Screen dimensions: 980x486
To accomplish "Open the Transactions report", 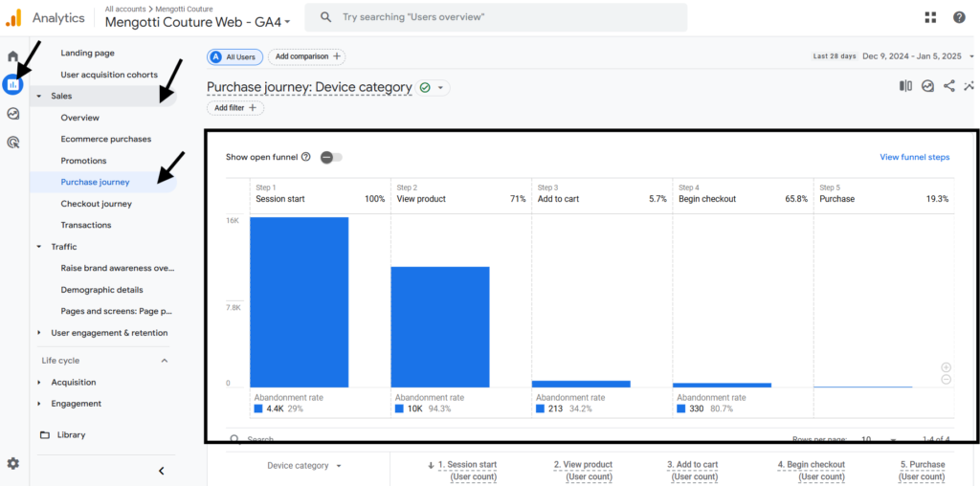I will [x=85, y=225].
